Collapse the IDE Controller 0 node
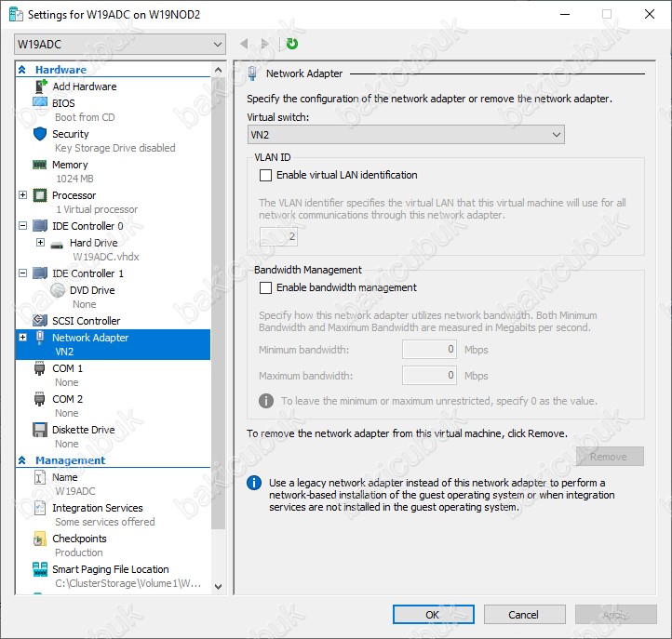The image size is (672, 639). (x=23, y=226)
